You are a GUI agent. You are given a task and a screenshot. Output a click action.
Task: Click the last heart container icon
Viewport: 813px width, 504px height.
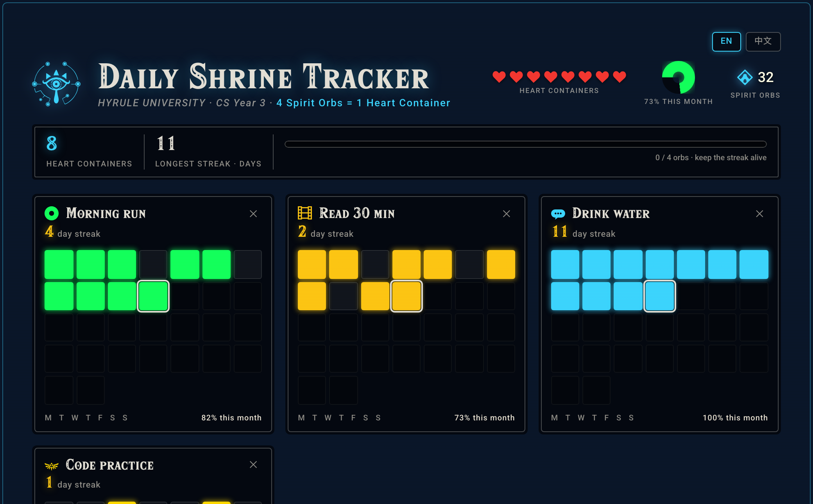click(620, 77)
